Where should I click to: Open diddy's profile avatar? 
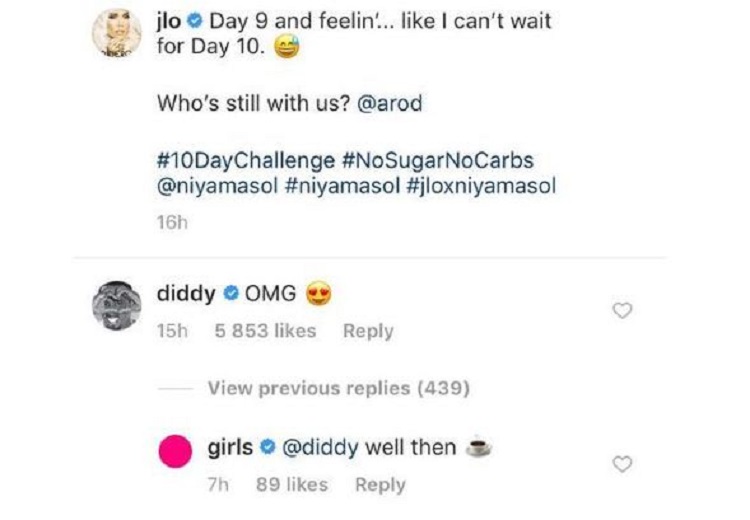point(116,306)
